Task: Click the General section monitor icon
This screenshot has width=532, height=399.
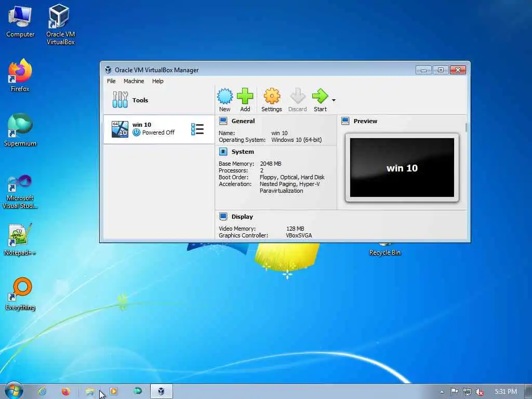Action: [223, 121]
